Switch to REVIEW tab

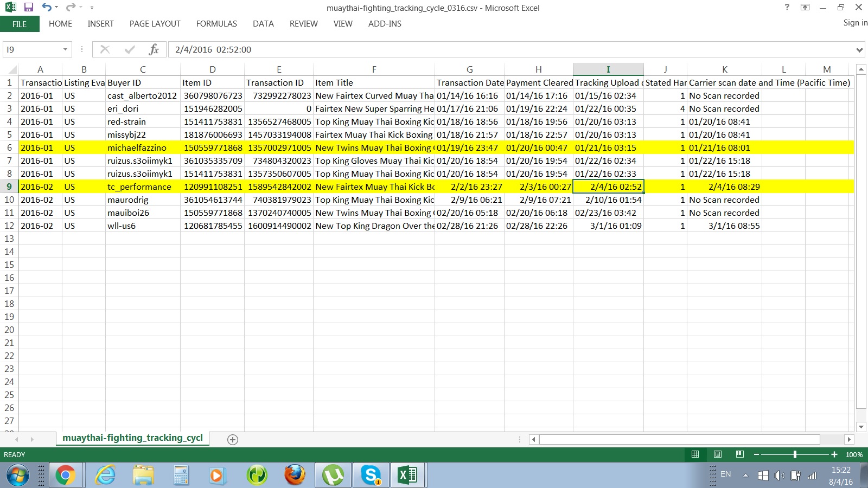pyautogui.click(x=304, y=24)
